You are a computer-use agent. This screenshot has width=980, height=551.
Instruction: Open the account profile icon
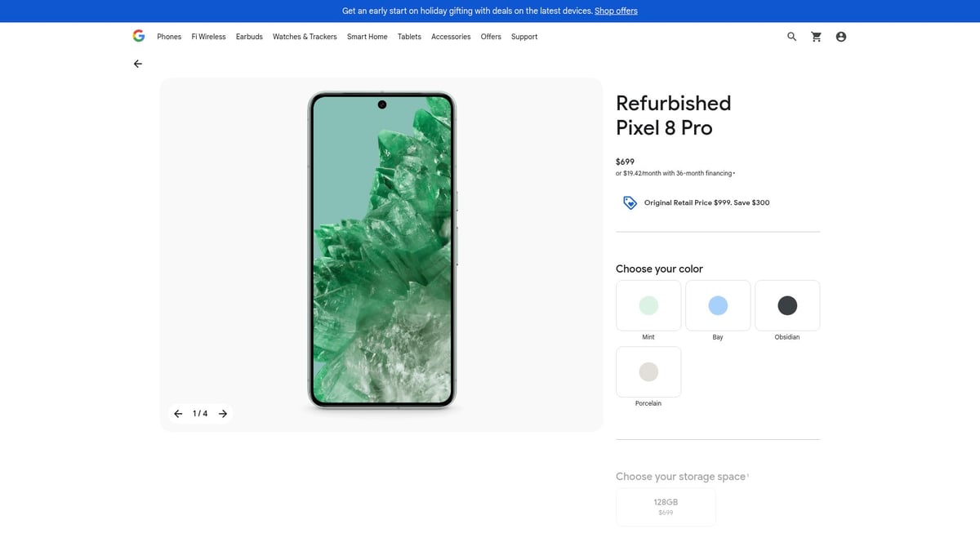pyautogui.click(x=840, y=36)
